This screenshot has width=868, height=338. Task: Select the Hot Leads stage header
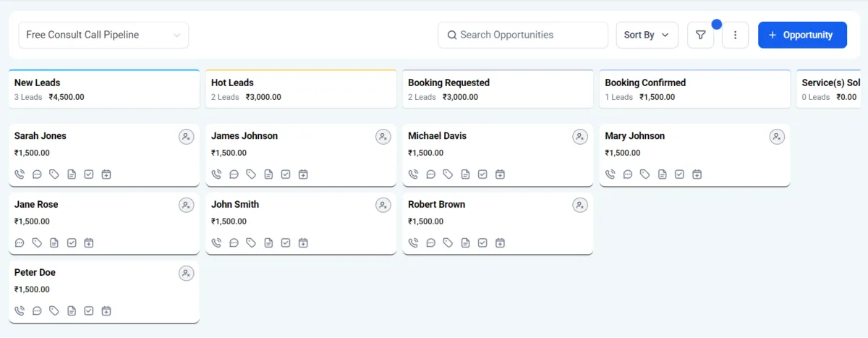(300, 89)
